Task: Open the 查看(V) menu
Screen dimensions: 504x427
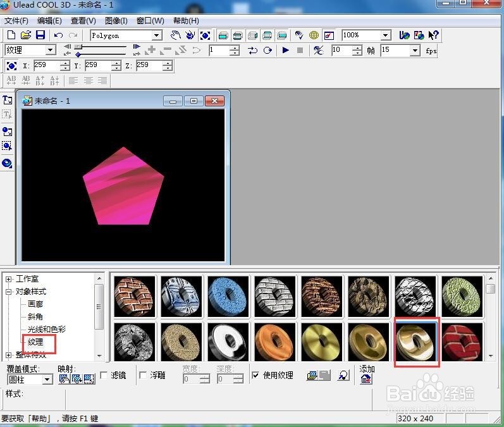Action: [83, 21]
